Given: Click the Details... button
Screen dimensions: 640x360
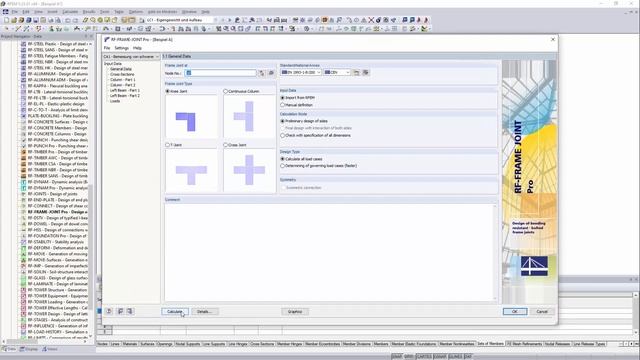Looking at the screenshot, I should (x=204, y=311).
